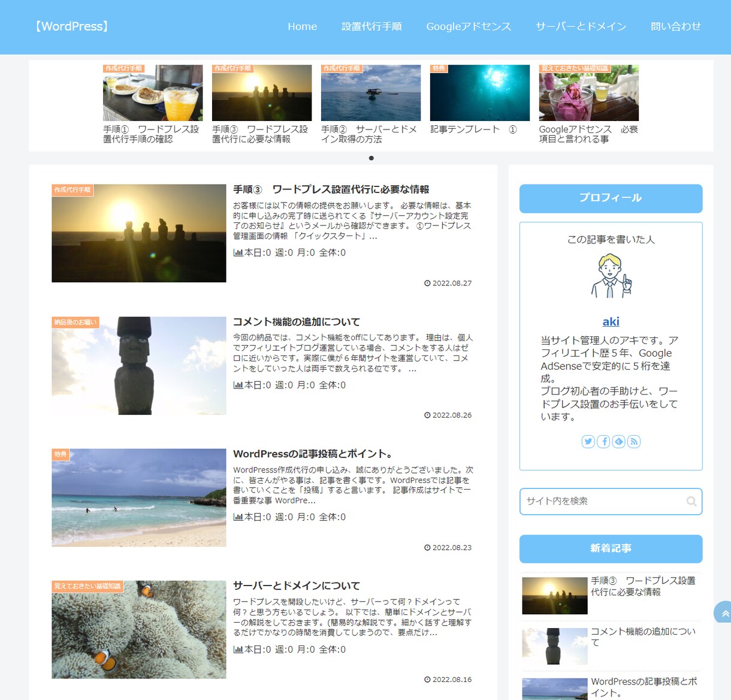Image resolution: width=731 pixels, height=700 pixels.
Task: Click the date 2022.08.27
Action: (x=448, y=283)
